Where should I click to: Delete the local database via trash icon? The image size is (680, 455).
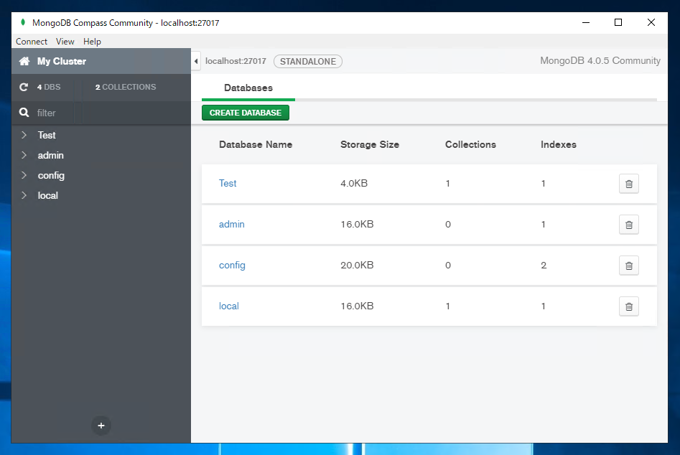click(628, 307)
